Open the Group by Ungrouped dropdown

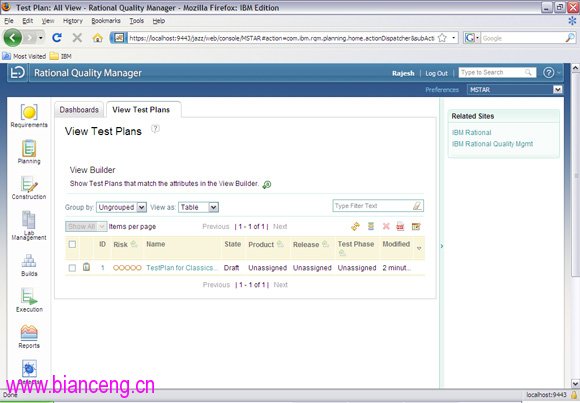click(121, 207)
